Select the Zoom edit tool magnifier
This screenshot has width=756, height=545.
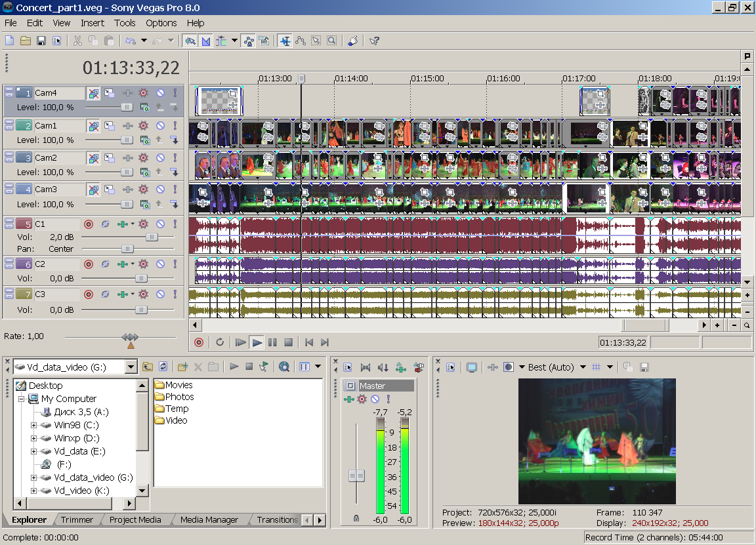(332, 41)
